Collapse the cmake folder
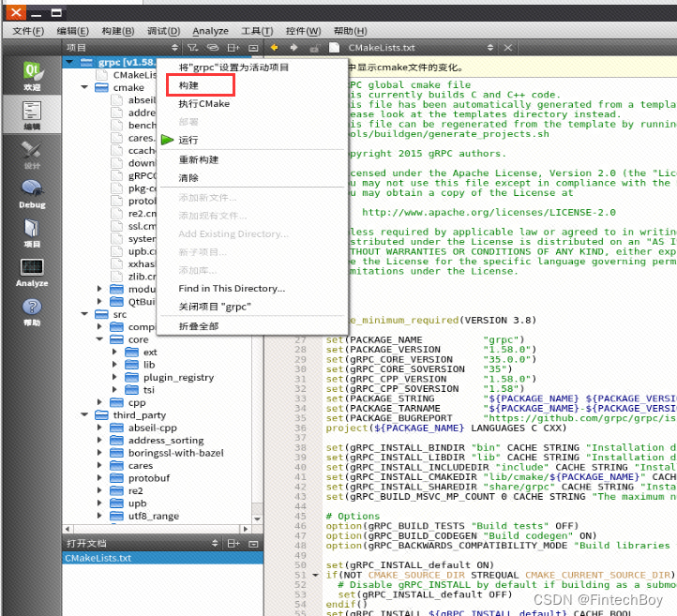Viewport: 677px width, 616px height. coord(84,87)
